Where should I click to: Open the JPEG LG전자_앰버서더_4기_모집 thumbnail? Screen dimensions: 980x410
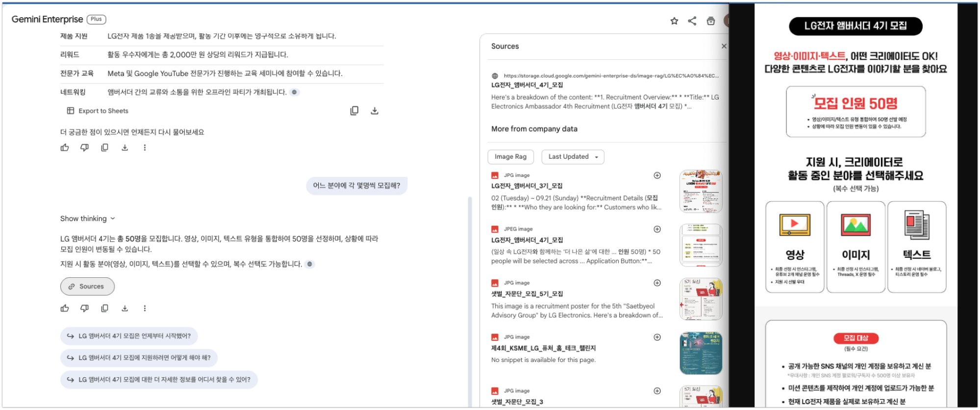coord(701,245)
